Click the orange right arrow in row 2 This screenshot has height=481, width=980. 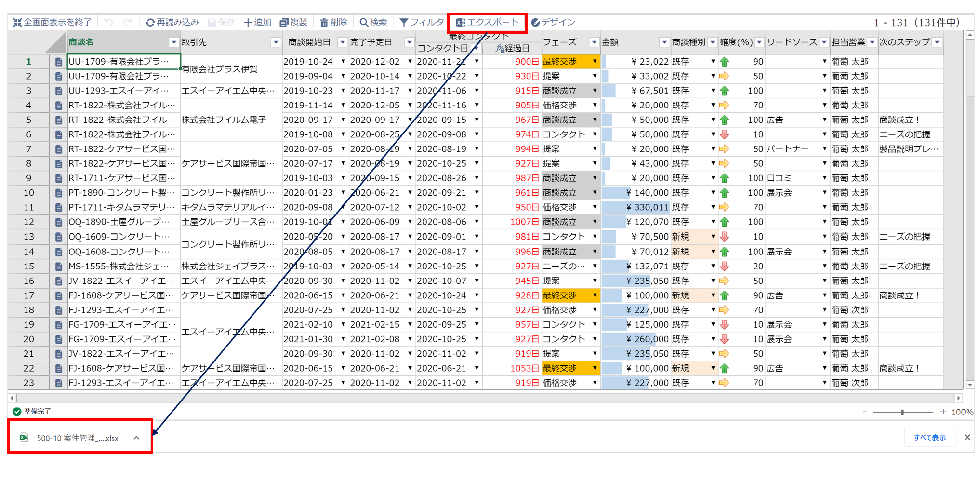(724, 76)
